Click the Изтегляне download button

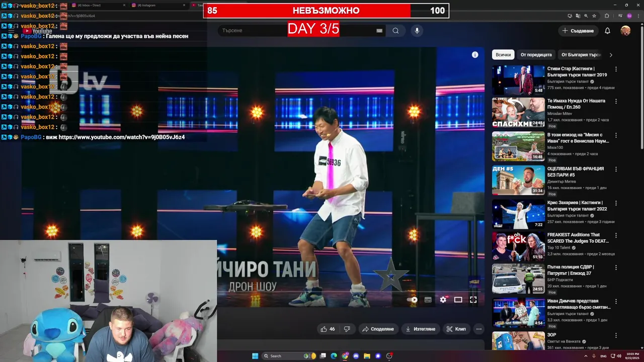(x=420, y=329)
